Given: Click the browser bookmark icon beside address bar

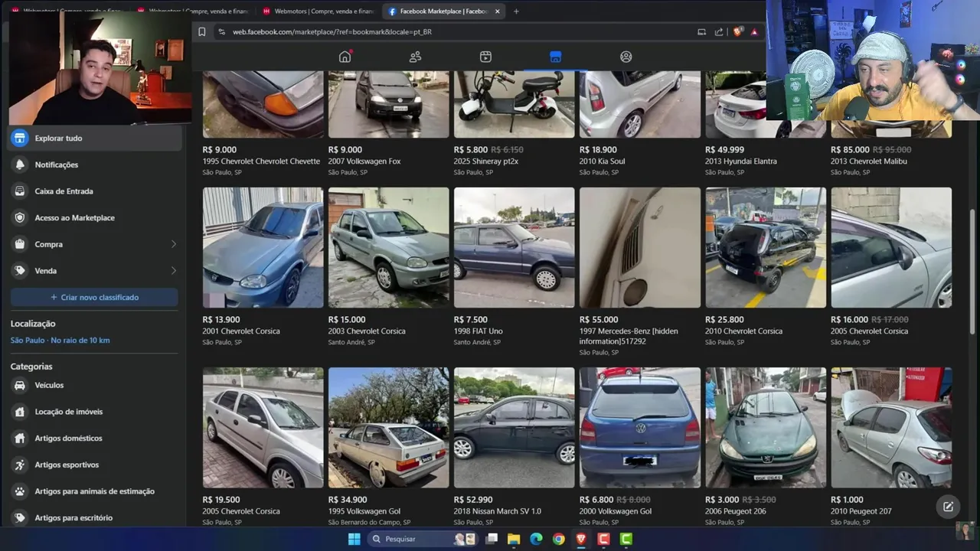Looking at the screenshot, I should tap(201, 31).
